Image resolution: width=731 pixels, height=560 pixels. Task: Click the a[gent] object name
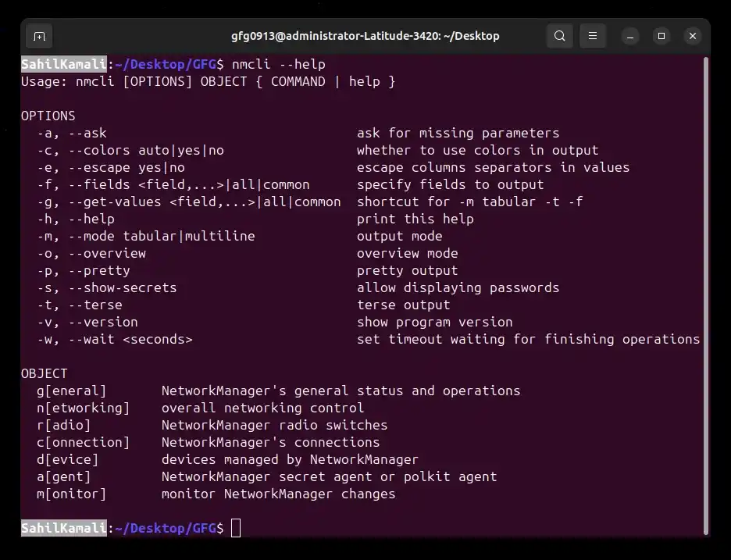tap(64, 477)
